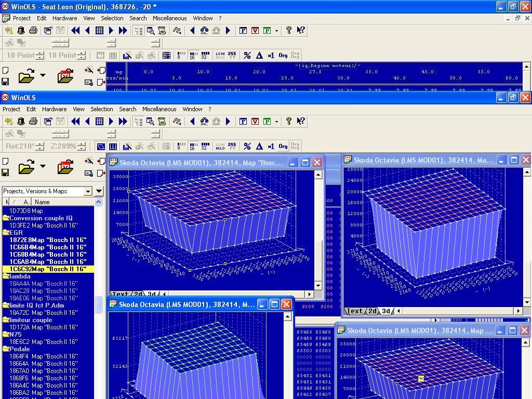Click the blue grid table icon in the front WinOLS toolbar
This screenshot has width=532, height=399.
pyautogui.click(x=99, y=121)
